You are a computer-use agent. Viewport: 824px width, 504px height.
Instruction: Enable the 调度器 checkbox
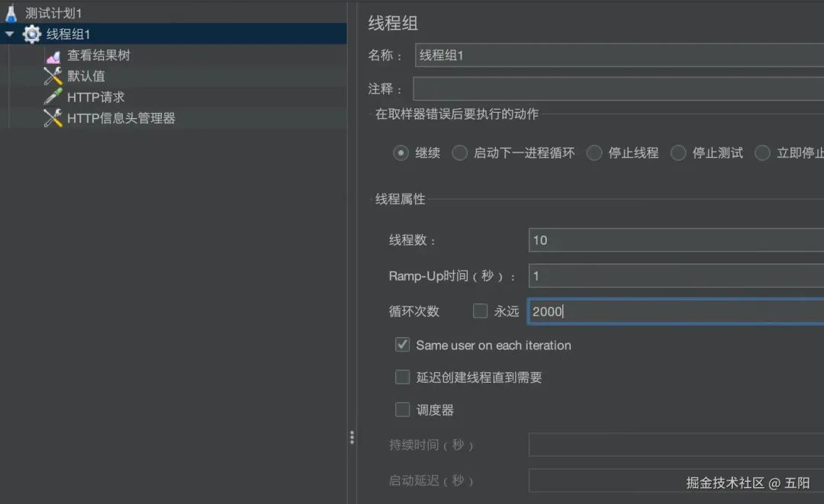[x=402, y=409]
